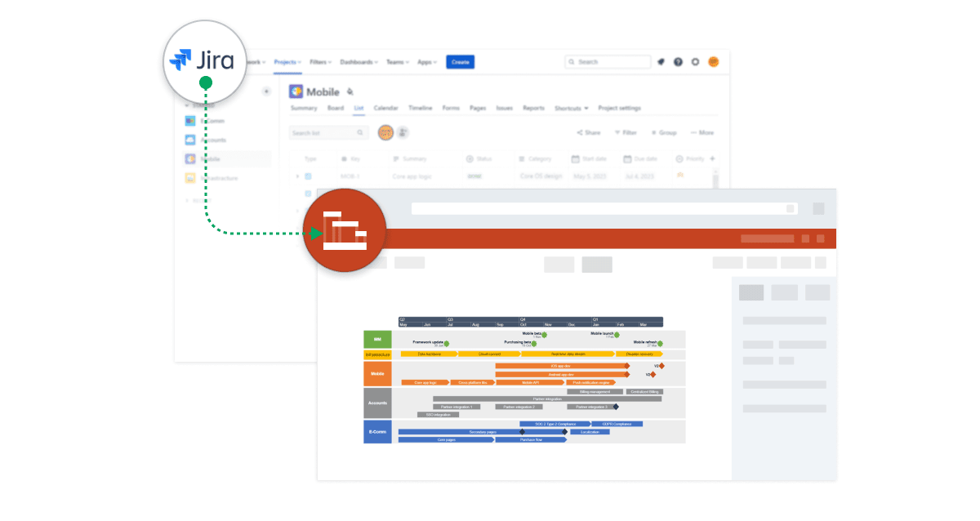Screen dimensions: 980x521
Task: Open the notifications bell in the Jira navbar
Action: point(660,61)
